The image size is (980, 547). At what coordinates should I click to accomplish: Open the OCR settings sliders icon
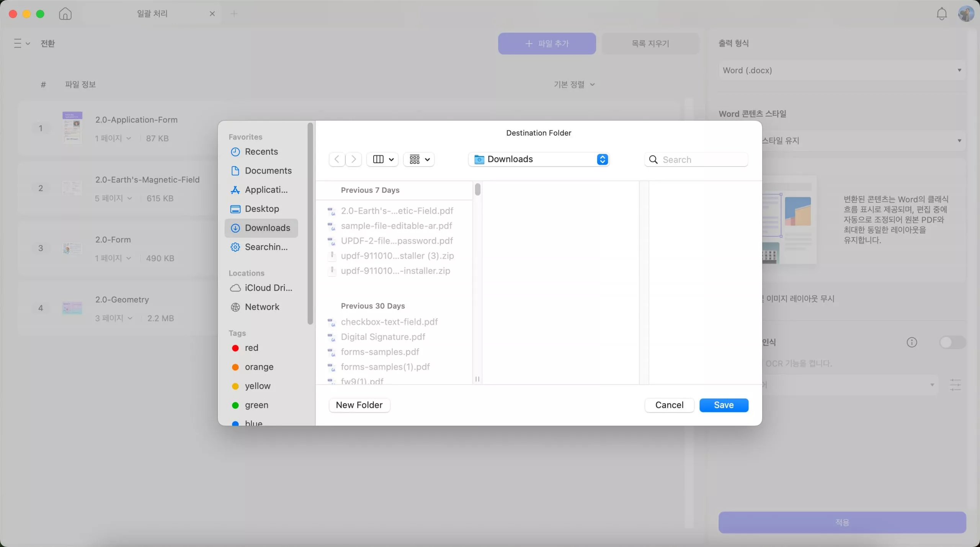click(x=955, y=385)
